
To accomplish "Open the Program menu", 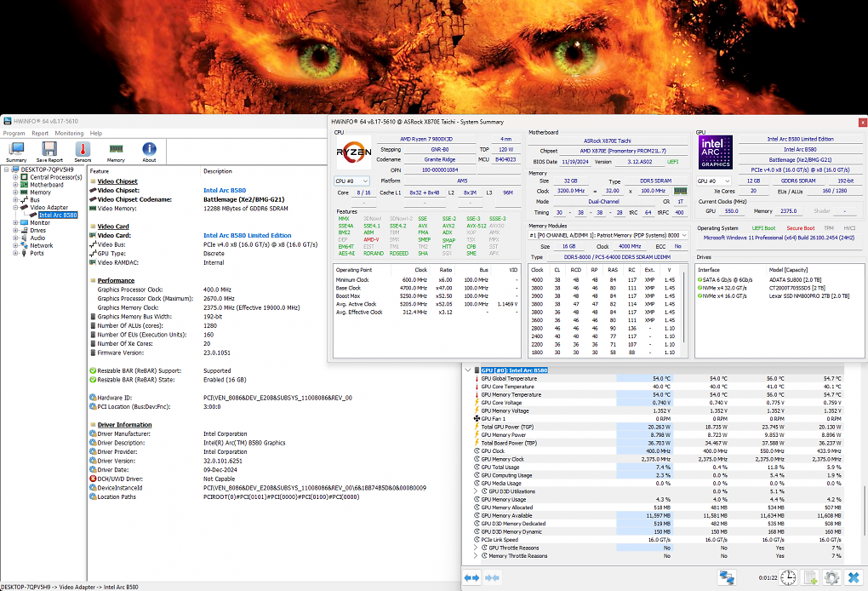I will [x=14, y=134].
